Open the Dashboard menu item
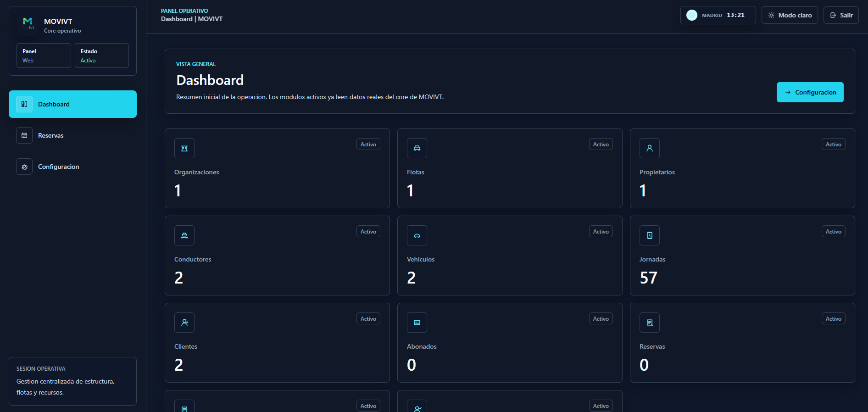Viewport: 868px width, 412px height. coord(72,104)
